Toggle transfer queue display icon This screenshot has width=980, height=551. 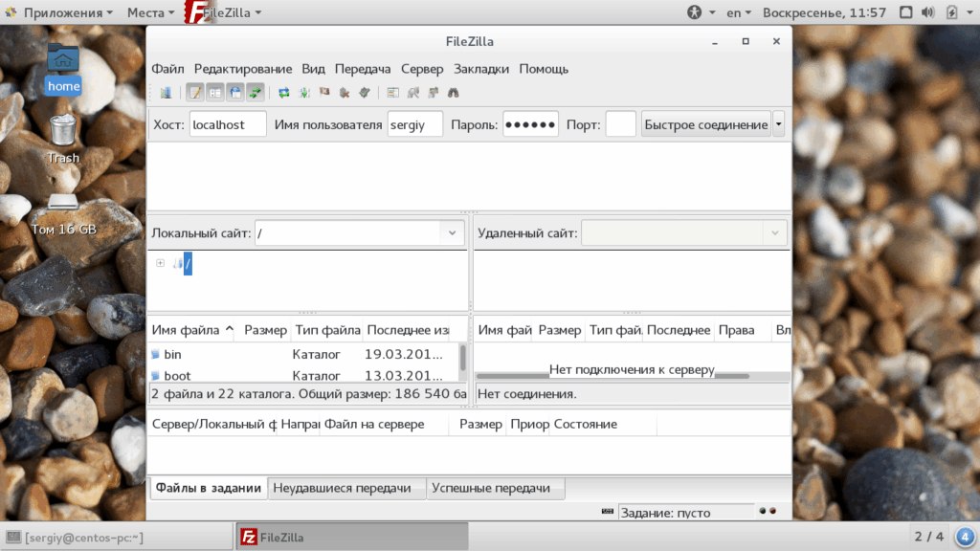(255, 93)
